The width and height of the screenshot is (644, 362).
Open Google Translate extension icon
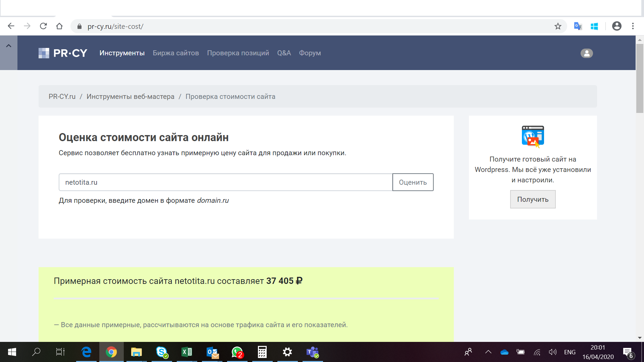(x=578, y=26)
